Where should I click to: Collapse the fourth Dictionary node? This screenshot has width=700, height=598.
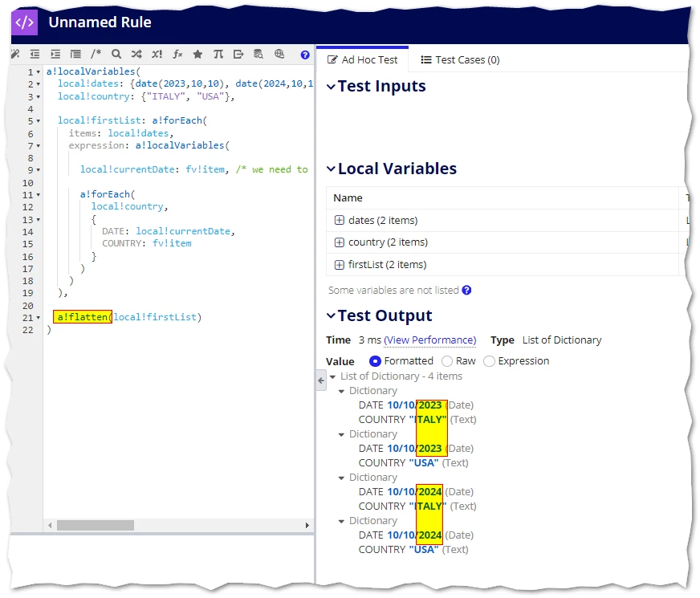[x=341, y=521]
